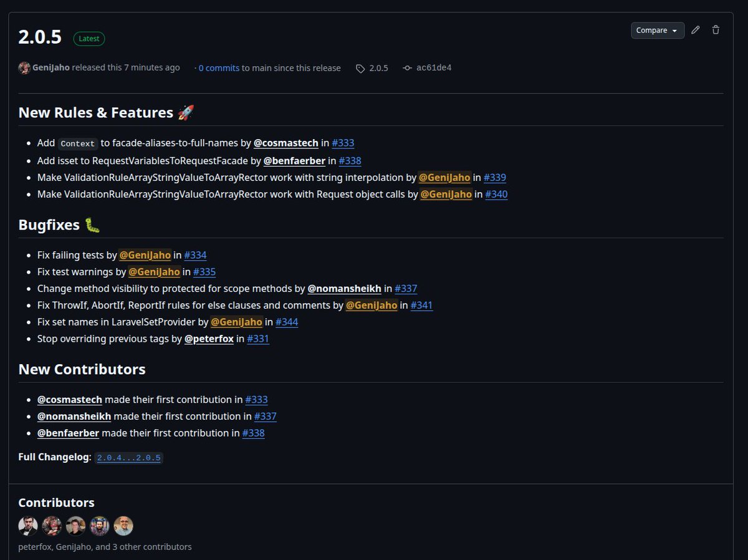Open the Compare dropdown
Viewport: 748px width, 560px height.
point(658,30)
